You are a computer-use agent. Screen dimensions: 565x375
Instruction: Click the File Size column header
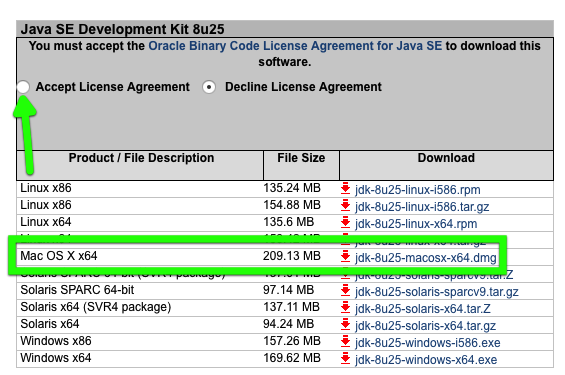[301, 158]
